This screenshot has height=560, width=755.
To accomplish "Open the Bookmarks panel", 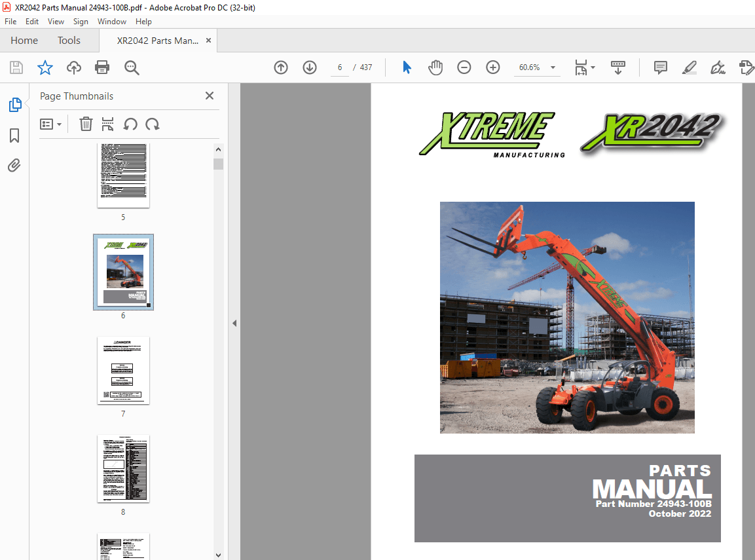I will tap(14, 135).
